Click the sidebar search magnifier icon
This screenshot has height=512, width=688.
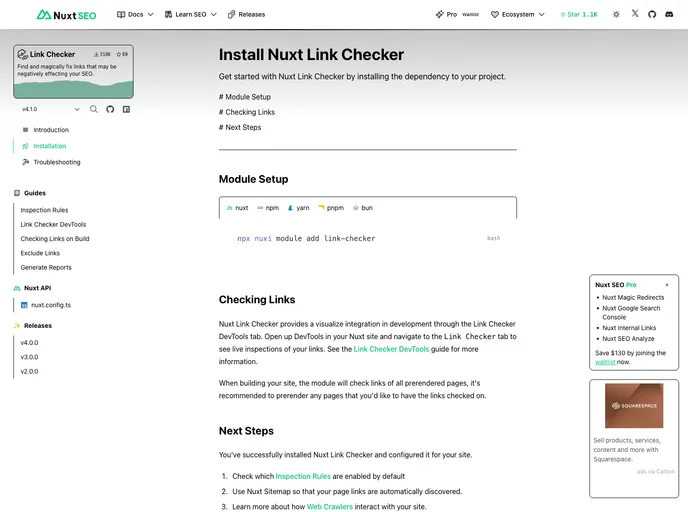pyautogui.click(x=93, y=109)
